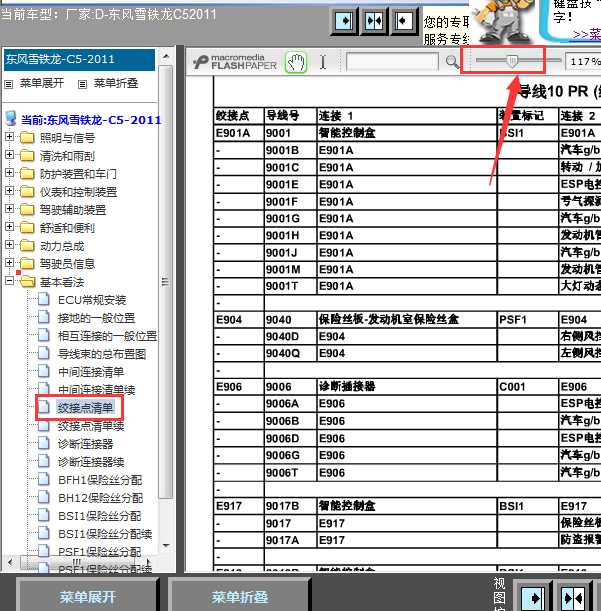The height and width of the screenshot is (611, 601).
Task: Open the 接地的一般位置 page
Action: tap(96, 318)
